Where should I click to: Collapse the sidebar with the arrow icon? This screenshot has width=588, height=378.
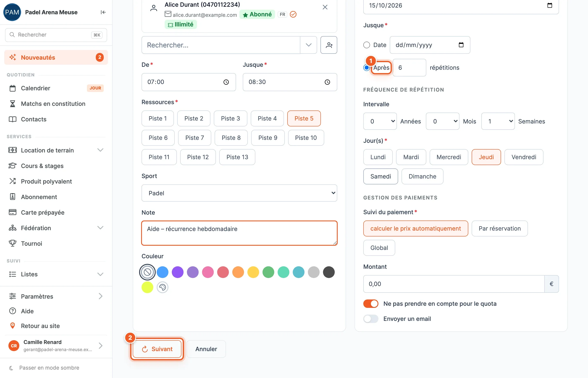(103, 12)
